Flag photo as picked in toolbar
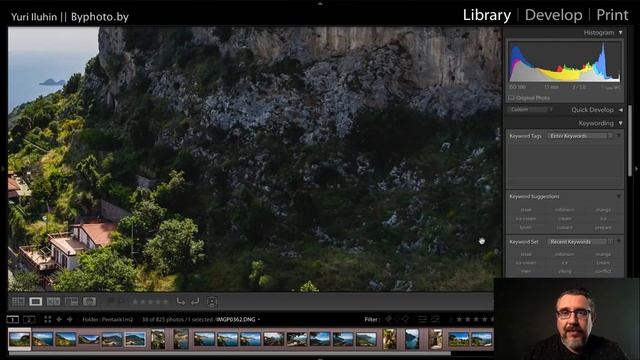 [110, 302]
